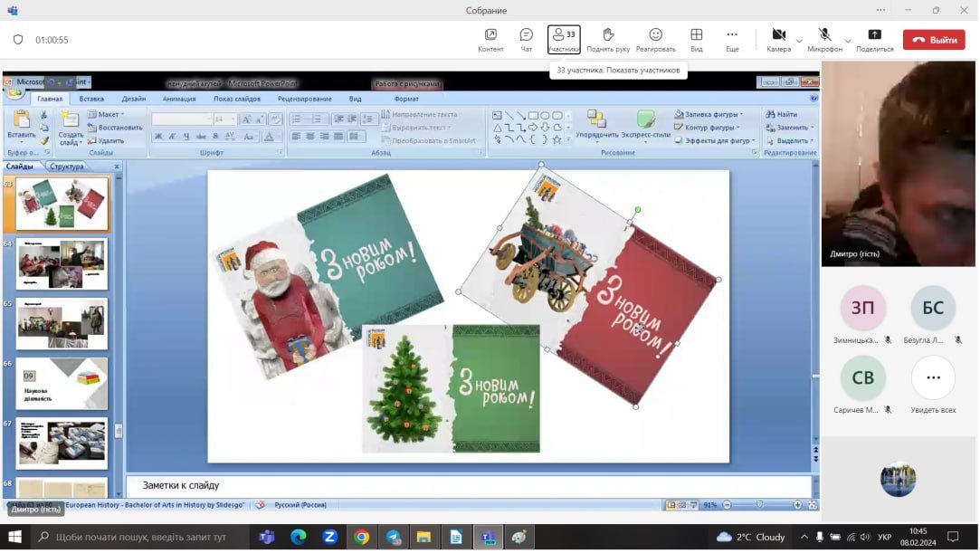Open the Вид layout options
This screenshot has height=553, width=980.
[x=696, y=40]
